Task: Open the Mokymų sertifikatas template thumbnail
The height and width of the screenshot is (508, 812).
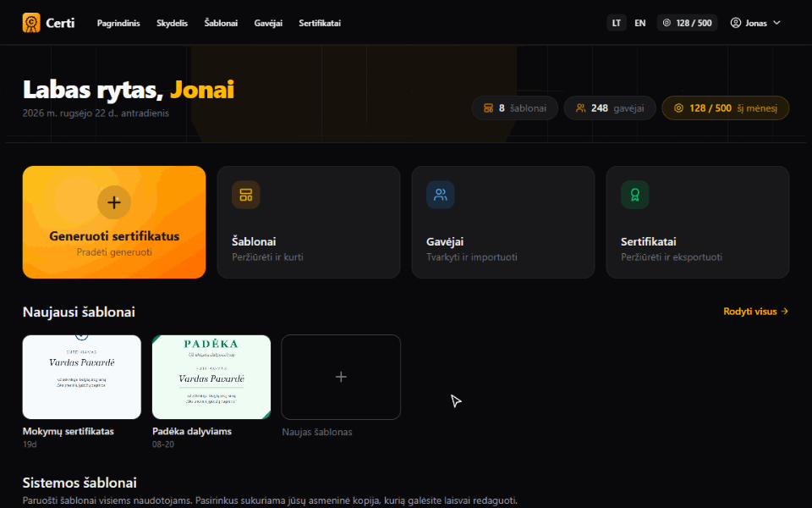Action: click(82, 377)
